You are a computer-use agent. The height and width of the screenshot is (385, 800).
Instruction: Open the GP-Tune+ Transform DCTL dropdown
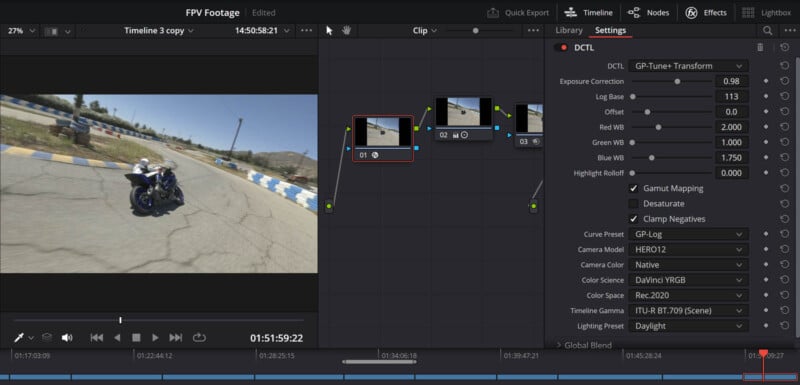tap(688, 66)
